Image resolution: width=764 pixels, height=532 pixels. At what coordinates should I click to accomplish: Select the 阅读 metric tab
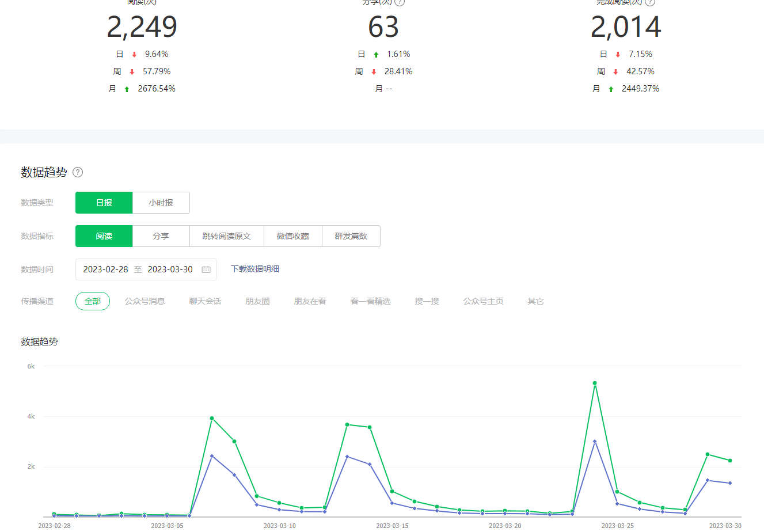point(104,236)
